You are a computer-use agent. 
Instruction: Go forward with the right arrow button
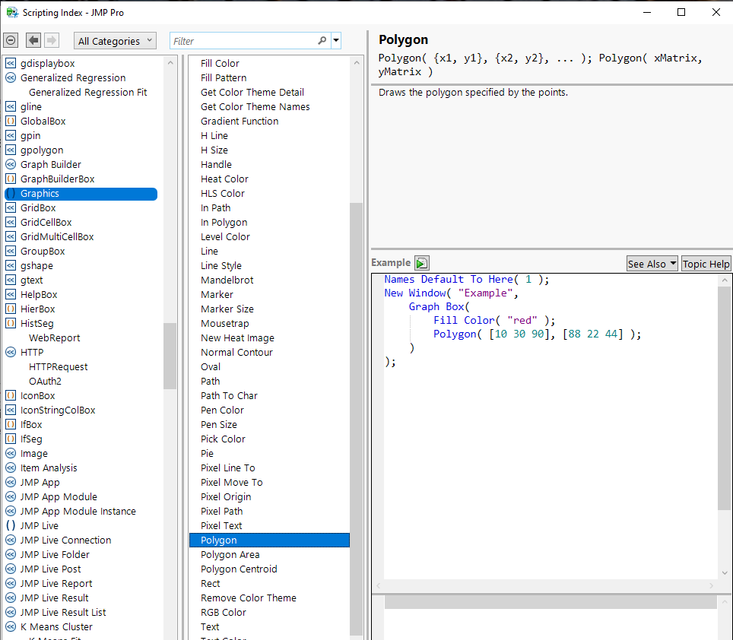(x=51, y=41)
